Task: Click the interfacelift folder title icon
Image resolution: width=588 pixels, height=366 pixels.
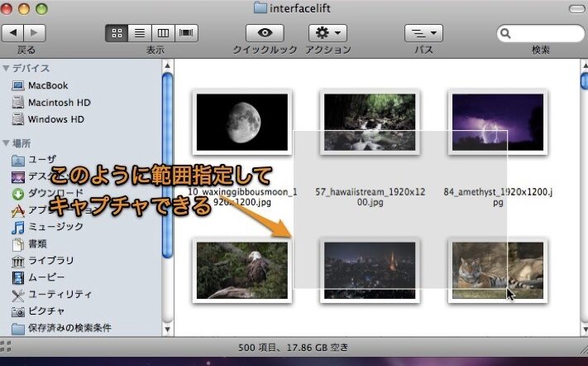Action: pyautogui.click(x=261, y=8)
